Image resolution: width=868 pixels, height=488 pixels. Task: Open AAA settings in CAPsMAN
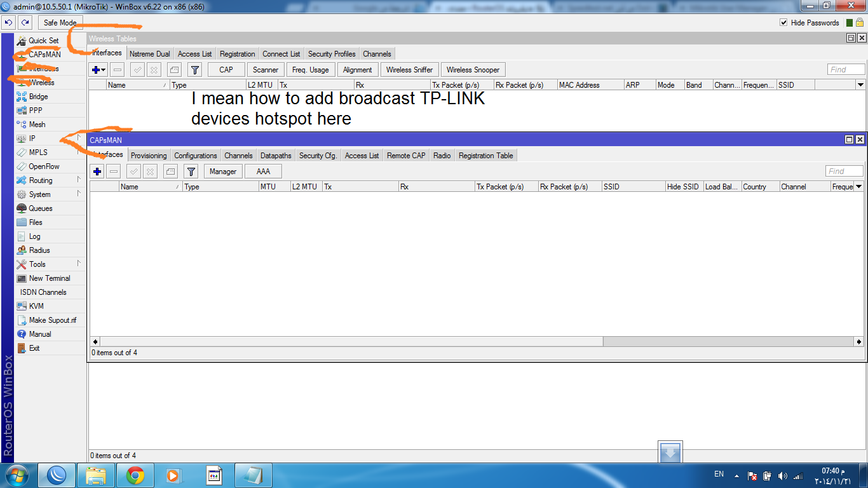tap(263, 172)
